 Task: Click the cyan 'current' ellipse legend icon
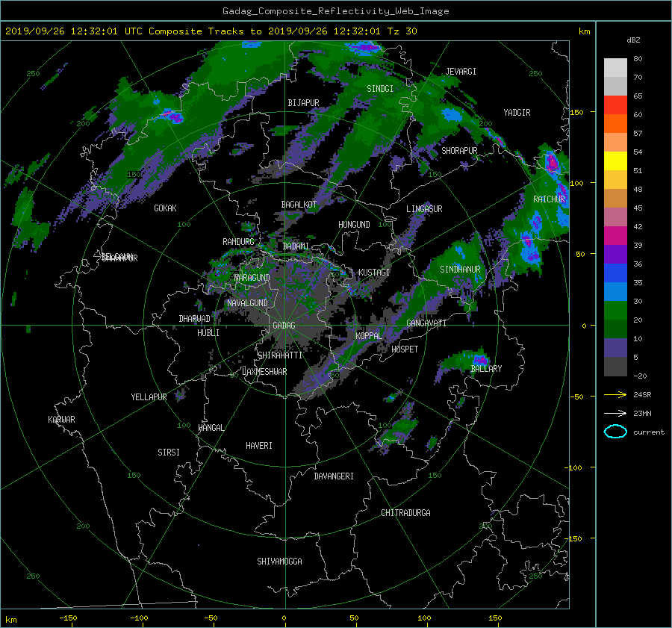(x=615, y=432)
